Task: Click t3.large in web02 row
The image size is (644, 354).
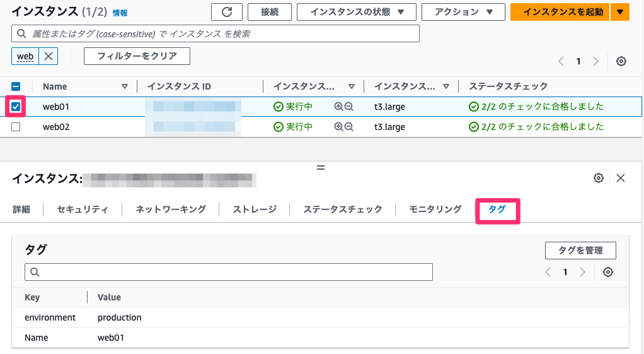Action: tap(389, 127)
